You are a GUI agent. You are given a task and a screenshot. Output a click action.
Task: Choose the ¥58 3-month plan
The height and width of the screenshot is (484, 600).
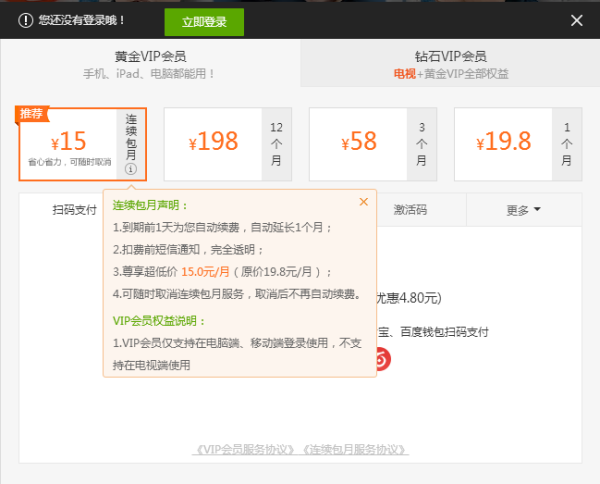click(x=358, y=142)
